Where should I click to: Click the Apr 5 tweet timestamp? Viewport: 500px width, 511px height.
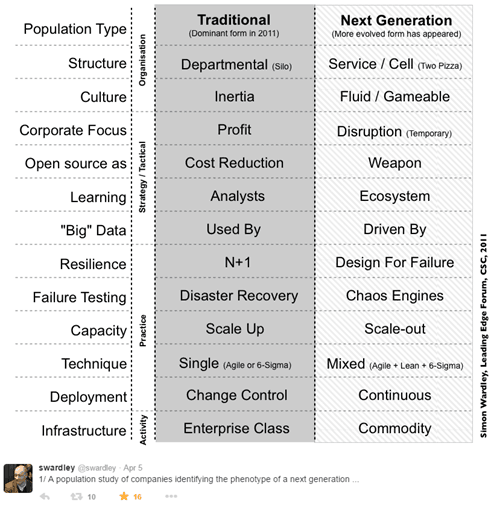133,468
